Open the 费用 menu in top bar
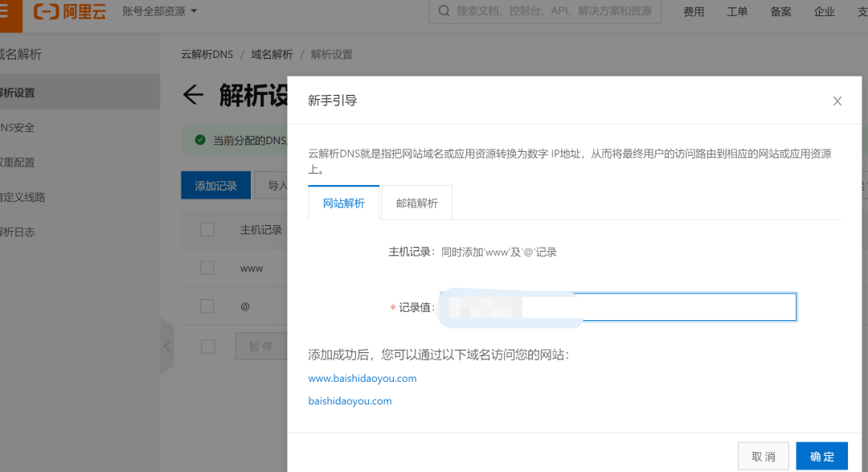The height and width of the screenshot is (472, 868). (x=693, y=12)
